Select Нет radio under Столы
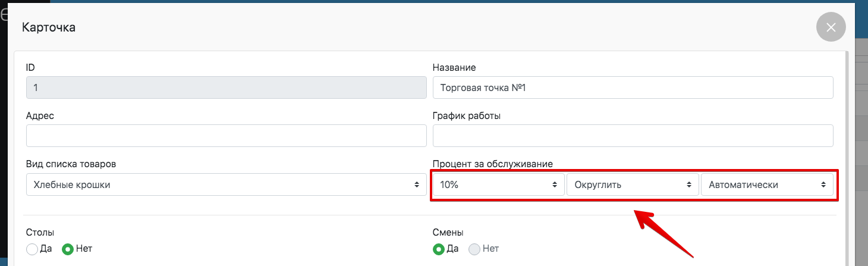Image resolution: width=868 pixels, height=266 pixels. [68, 249]
